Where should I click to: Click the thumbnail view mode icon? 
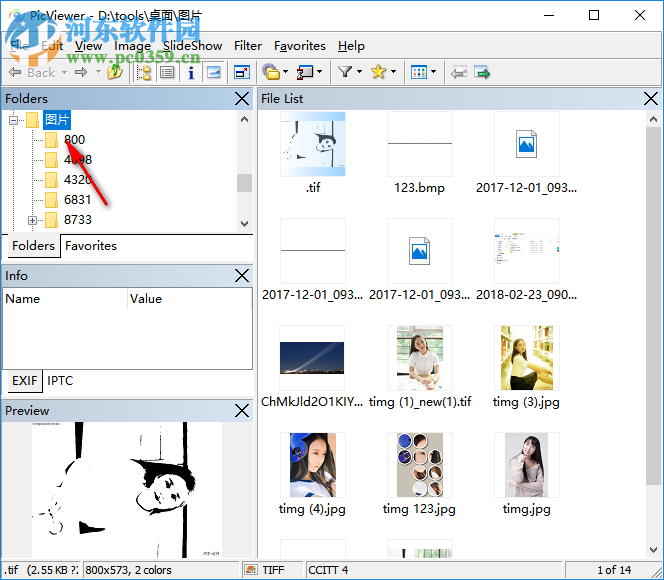click(x=419, y=72)
